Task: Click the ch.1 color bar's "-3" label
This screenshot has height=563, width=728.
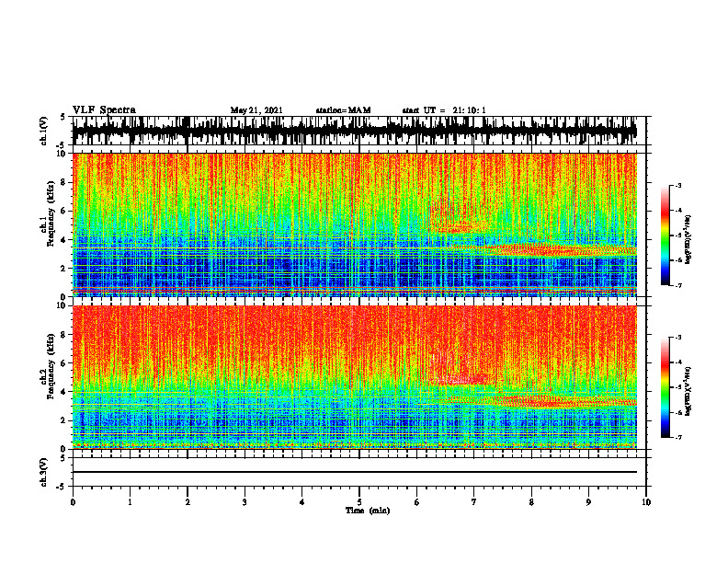Action: tap(677, 185)
